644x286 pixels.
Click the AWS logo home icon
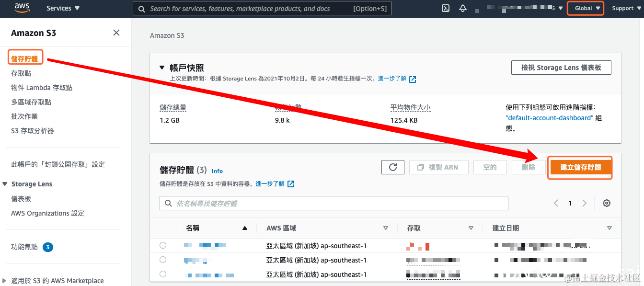point(23,8)
